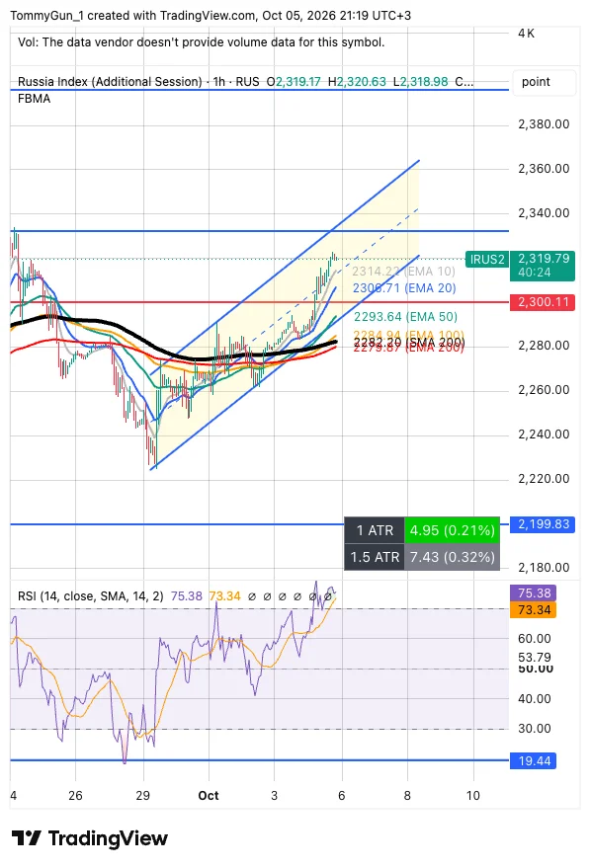Click the 2306.71 (EMA 20) label
The height and width of the screenshot is (868, 590).
[x=404, y=288]
